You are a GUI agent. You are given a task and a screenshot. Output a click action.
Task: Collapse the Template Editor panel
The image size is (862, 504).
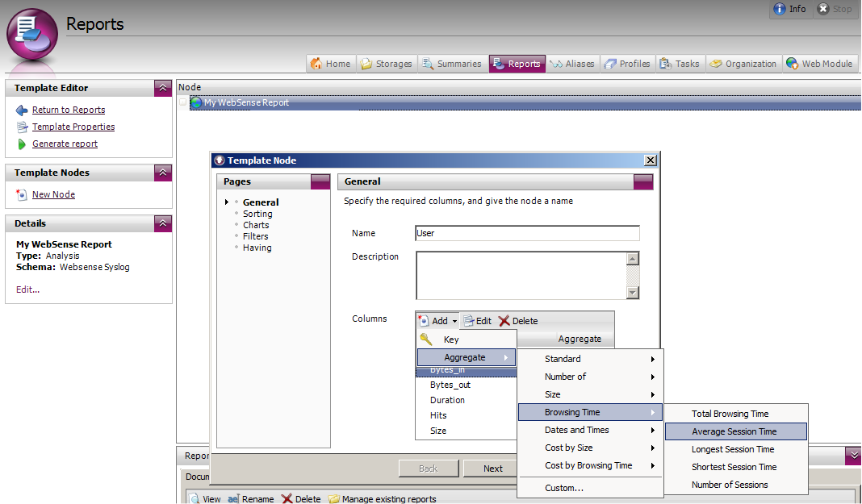[x=163, y=88]
